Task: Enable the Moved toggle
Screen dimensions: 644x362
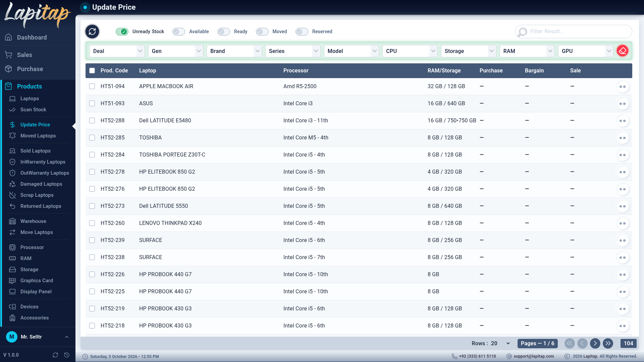Action: click(262, 32)
